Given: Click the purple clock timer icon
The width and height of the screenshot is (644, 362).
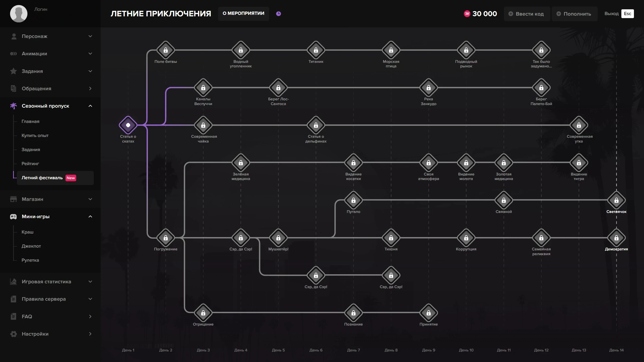Looking at the screenshot, I should [x=278, y=14].
